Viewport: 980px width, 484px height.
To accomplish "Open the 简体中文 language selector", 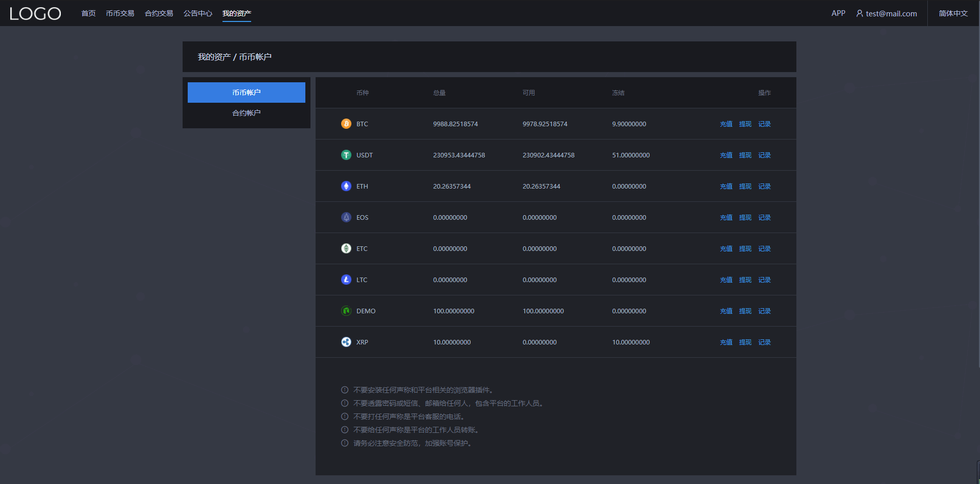I will point(953,13).
